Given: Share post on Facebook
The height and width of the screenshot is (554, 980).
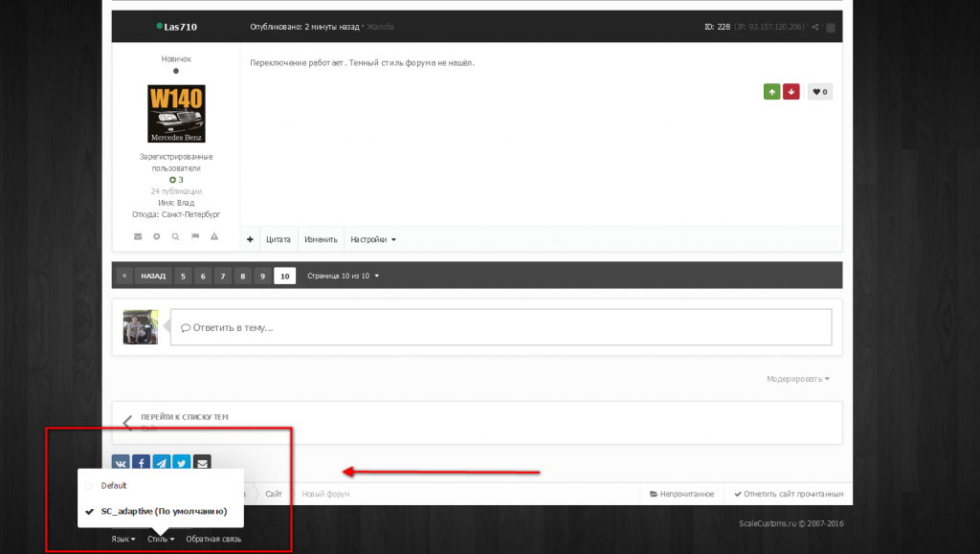Looking at the screenshot, I should coord(141,464).
